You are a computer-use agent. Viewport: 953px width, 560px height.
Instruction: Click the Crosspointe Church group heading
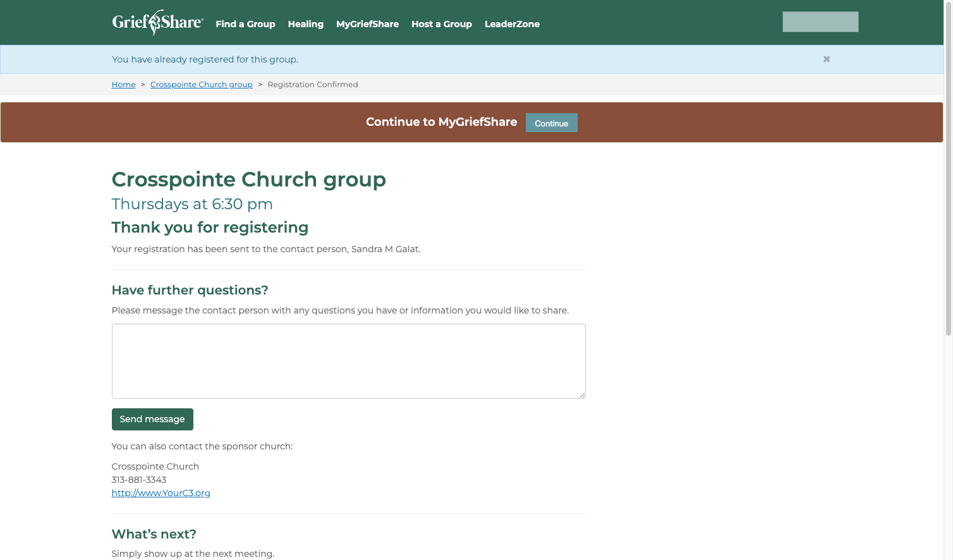(249, 180)
